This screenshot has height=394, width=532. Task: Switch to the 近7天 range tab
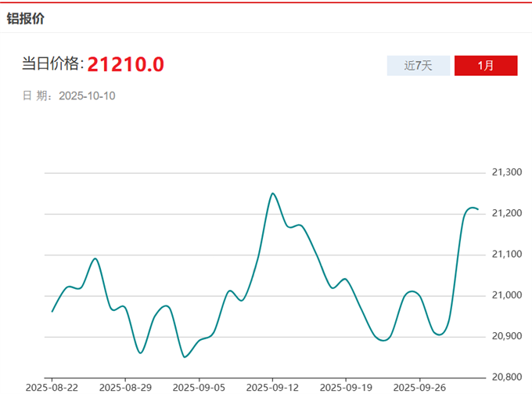(x=419, y=66)
